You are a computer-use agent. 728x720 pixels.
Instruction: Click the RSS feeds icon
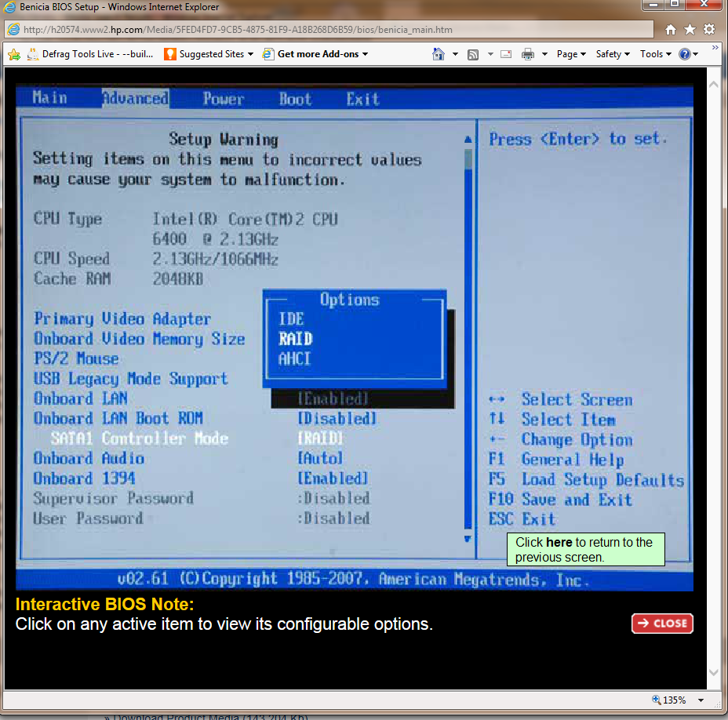point(472,55)
